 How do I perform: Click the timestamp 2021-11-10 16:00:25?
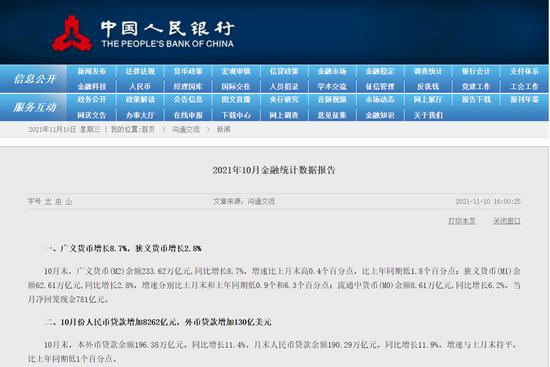(x=488, y=201)
